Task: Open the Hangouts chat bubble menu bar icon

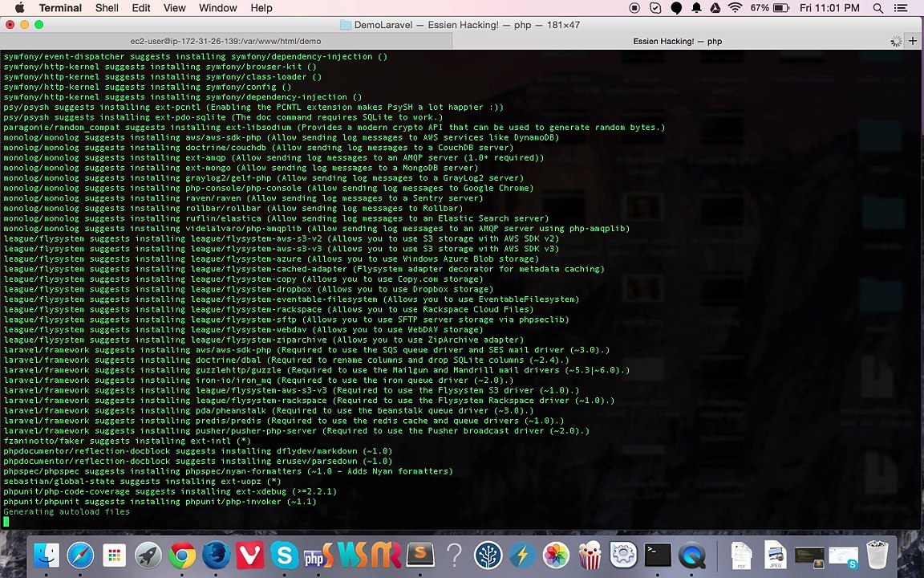Action: (676, 8)
